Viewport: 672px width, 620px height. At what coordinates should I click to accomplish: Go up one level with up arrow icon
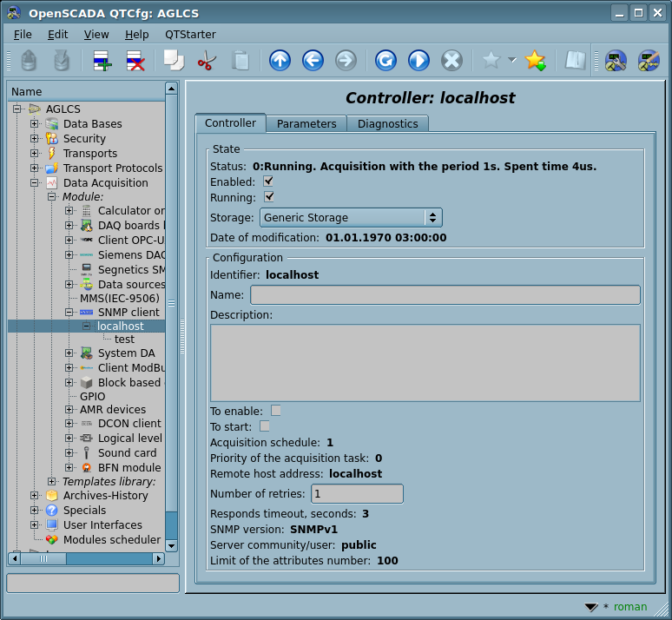click(x=280, y=61)
